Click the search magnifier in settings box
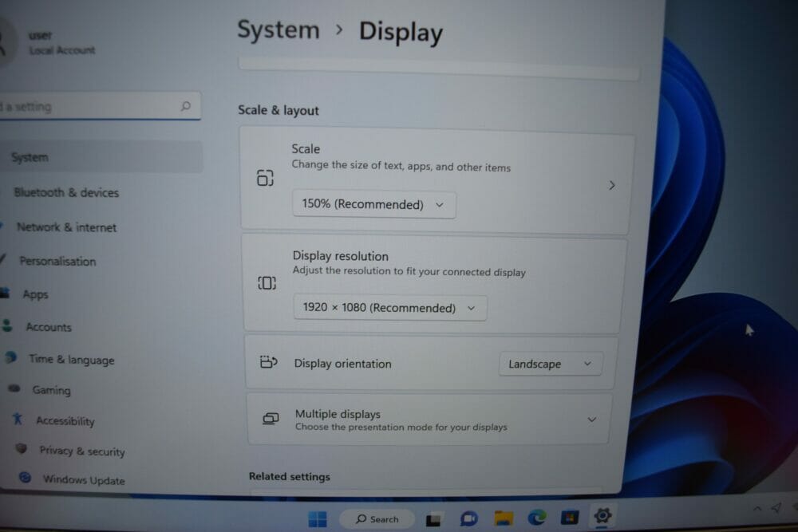Screen dimensions: 798x532 186,106
